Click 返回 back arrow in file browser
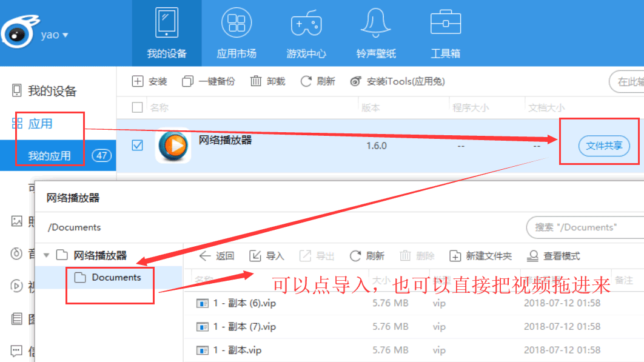Screen dimensions: 644x362 coord(216,256)
